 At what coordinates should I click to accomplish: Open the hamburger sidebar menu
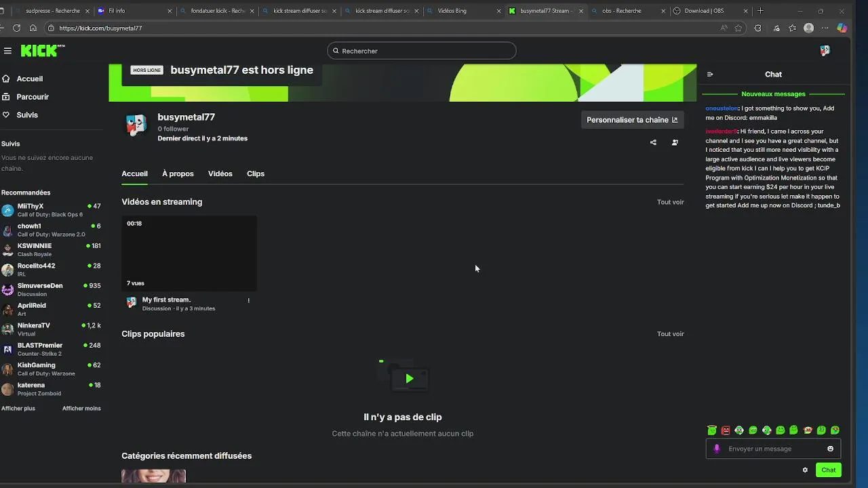[7, 51]
